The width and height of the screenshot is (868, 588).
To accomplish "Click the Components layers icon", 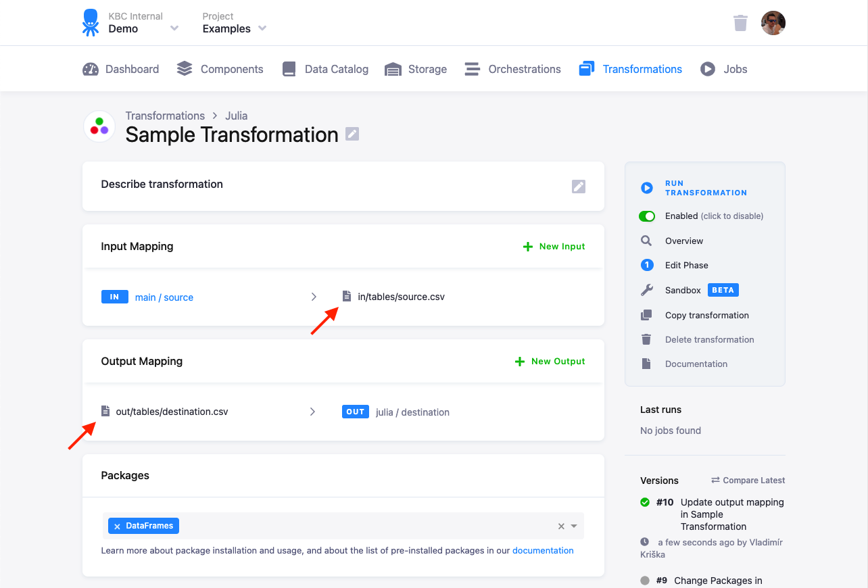I will click(x=185, y=69).
